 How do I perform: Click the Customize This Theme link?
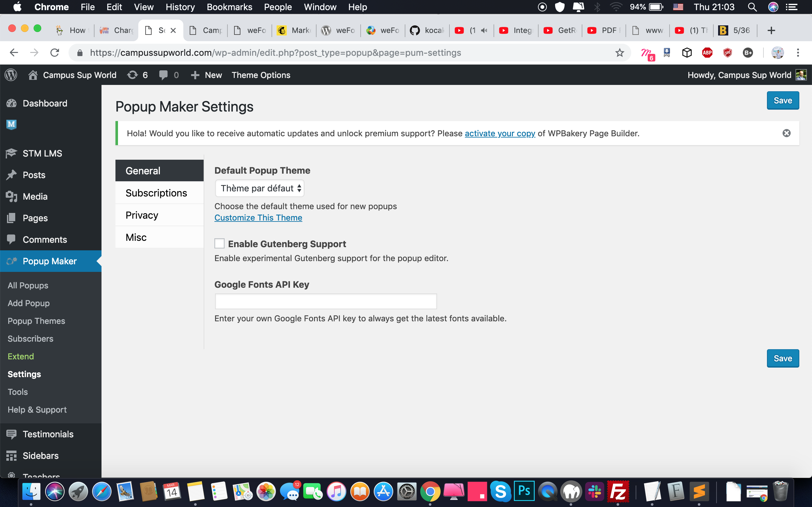[258, 217]
